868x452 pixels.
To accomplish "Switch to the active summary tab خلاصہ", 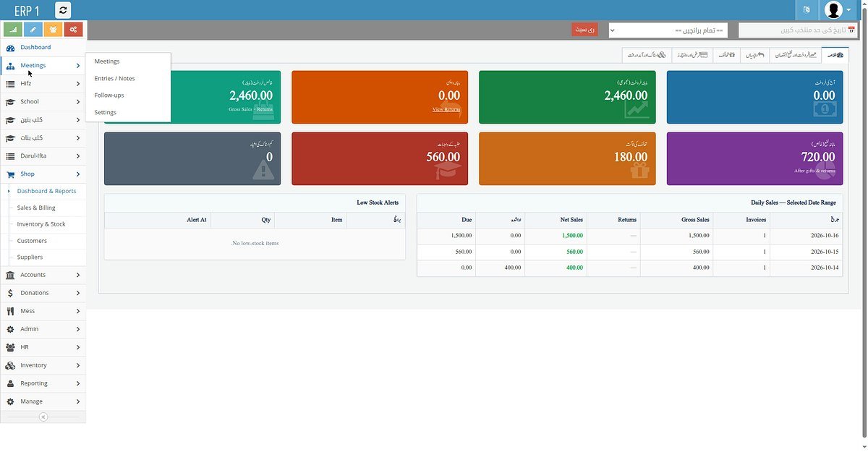I will 835,55.
